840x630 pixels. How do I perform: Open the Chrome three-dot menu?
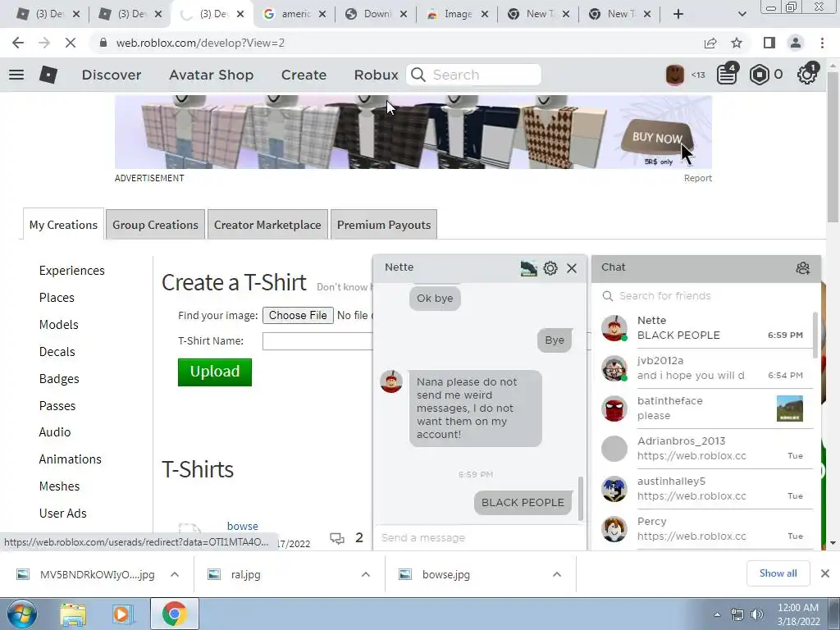[x=822, y=43]
